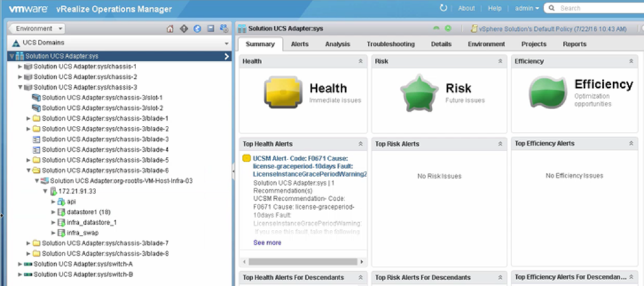Click the Alerts diamond icon in navigation toolbar
644x286 pixels.
pos(184,29)
